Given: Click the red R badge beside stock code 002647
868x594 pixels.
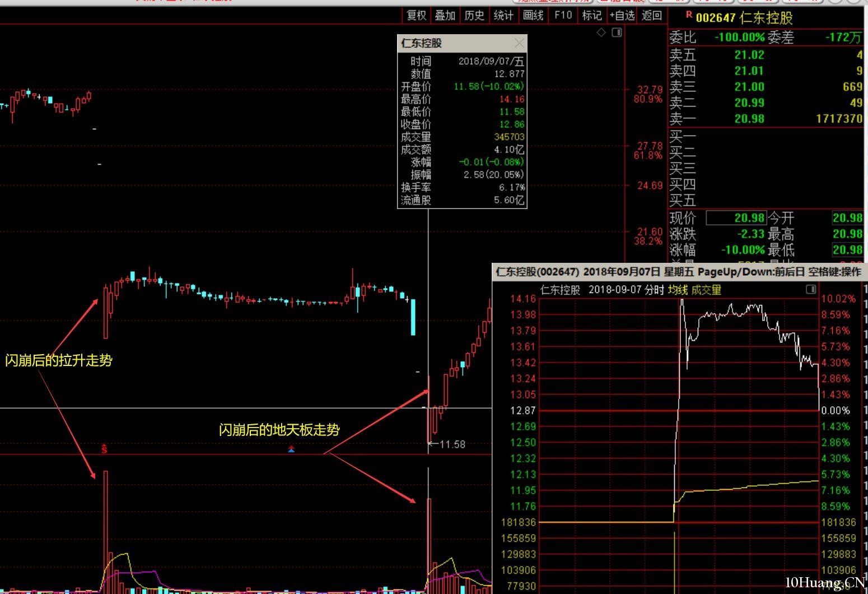Looking at the screenshot, I should (689, 15).
